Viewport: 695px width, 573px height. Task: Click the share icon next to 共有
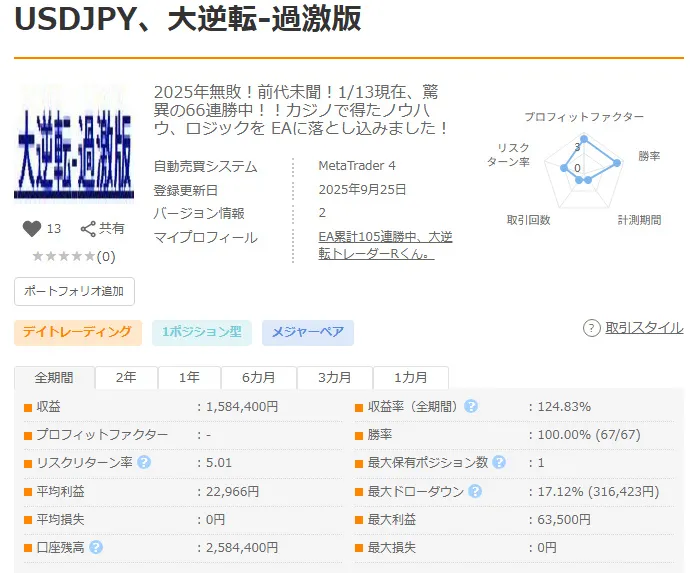[88, 229]
